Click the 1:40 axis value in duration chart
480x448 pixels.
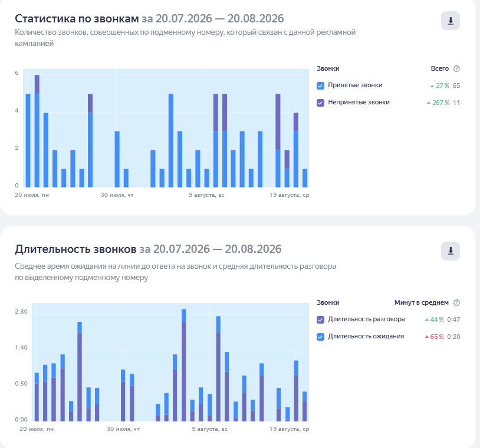[x=21, y=348]
